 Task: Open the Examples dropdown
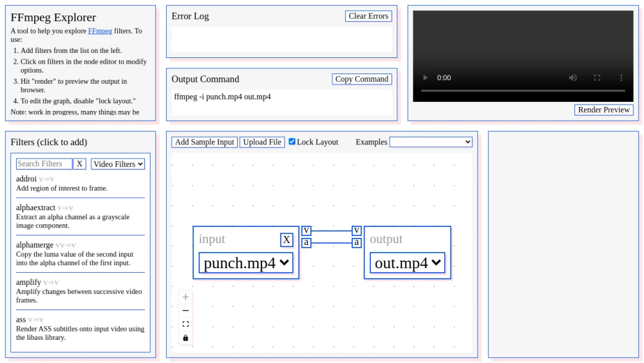[x=431, y=142]
